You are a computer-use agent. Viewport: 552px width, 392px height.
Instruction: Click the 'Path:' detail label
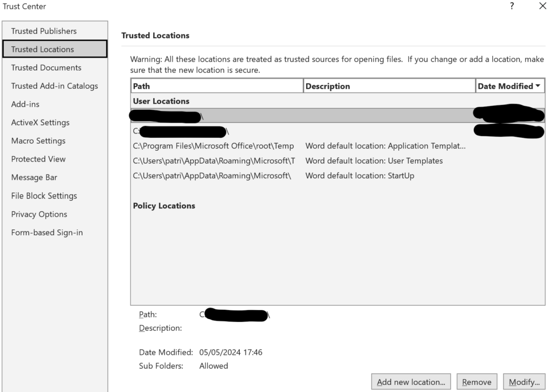click(x=148, y=314)
